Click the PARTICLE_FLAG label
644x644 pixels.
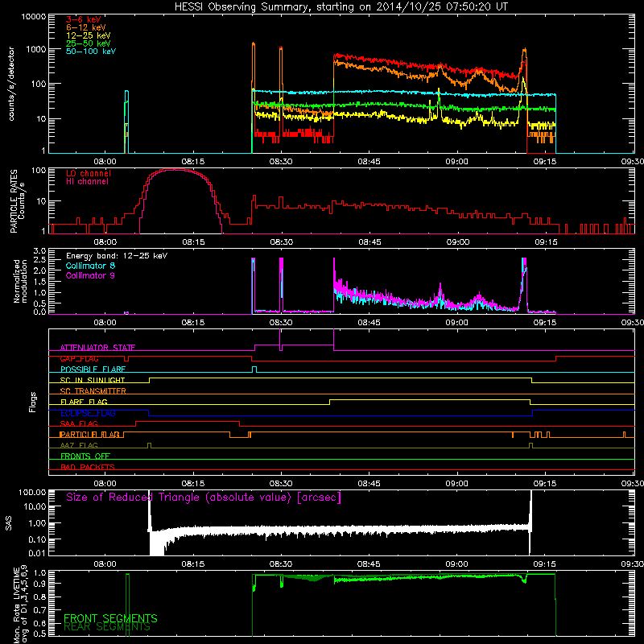89,435
